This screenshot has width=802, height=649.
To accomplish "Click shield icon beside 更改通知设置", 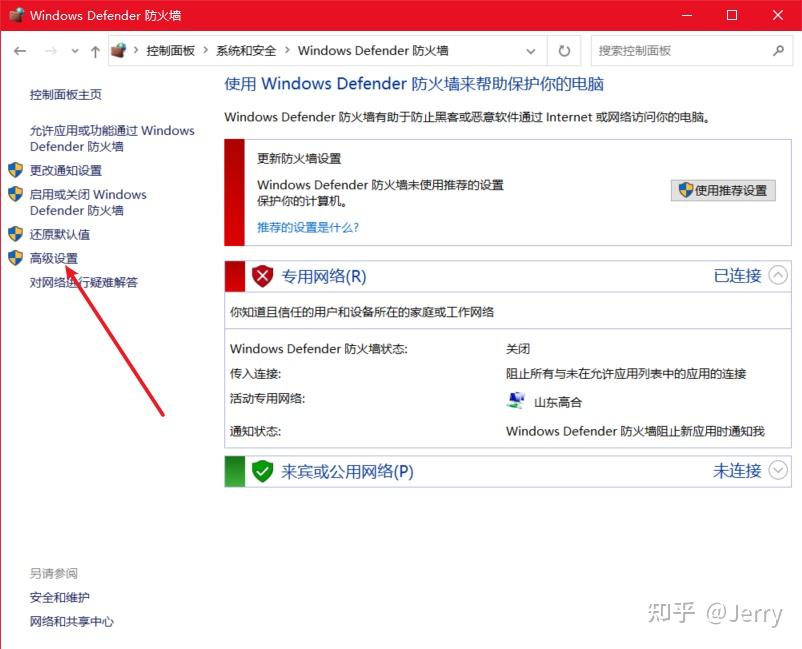I will click(x=15, y=170).
